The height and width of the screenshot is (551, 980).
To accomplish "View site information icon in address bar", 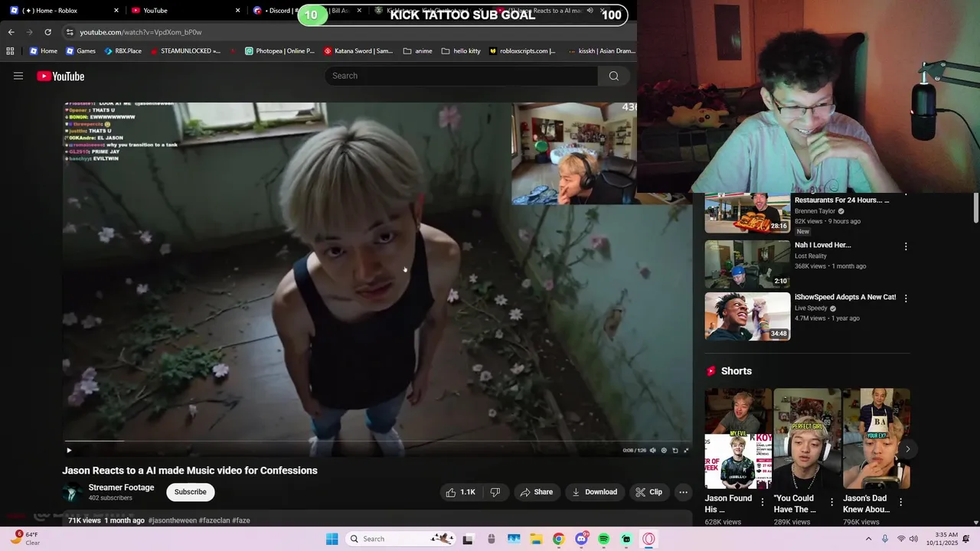I will 70,32.
